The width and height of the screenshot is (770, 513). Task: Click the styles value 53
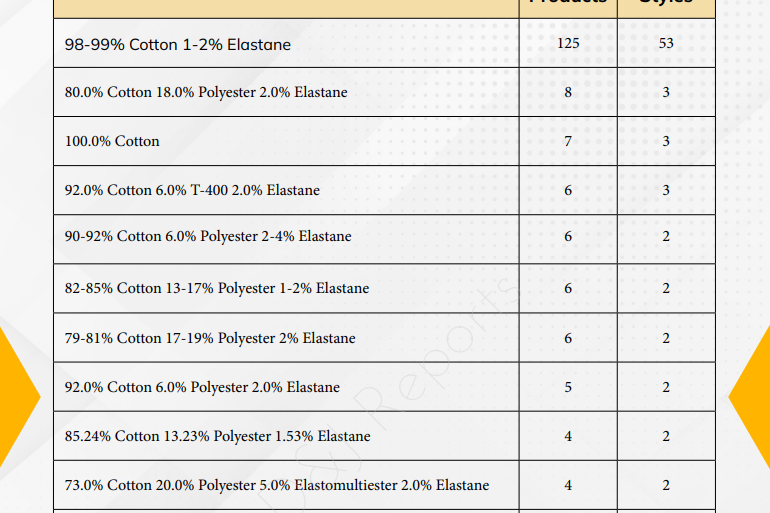point(666,43)
